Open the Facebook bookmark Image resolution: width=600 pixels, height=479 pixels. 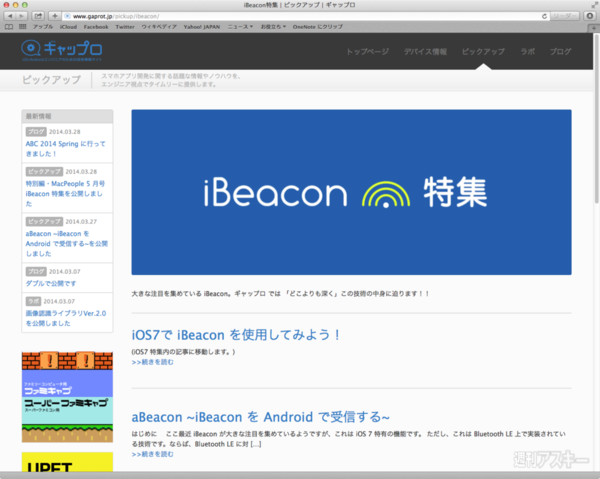coord(96,27)
